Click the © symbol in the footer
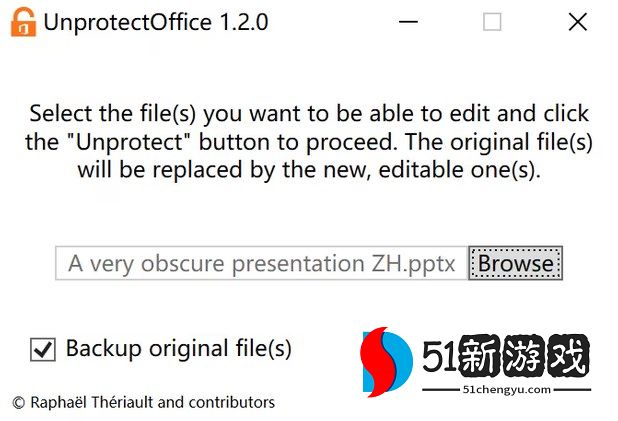This screenshot has height=421, width=618. click(18, 402)
